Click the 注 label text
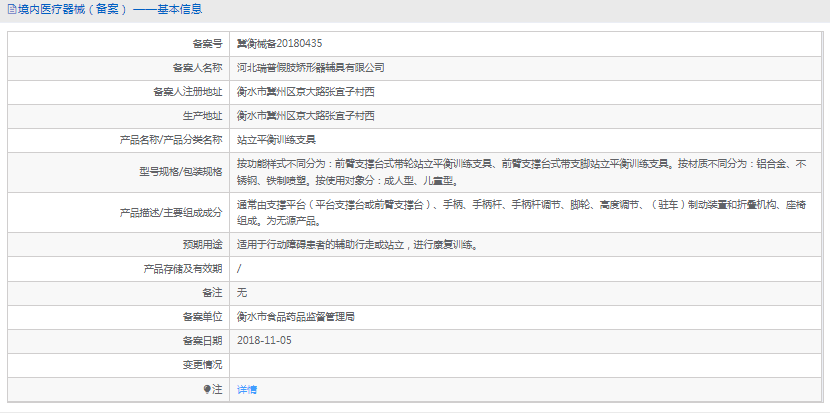Screen dimensions: 830x413 (x=218, y=390)
